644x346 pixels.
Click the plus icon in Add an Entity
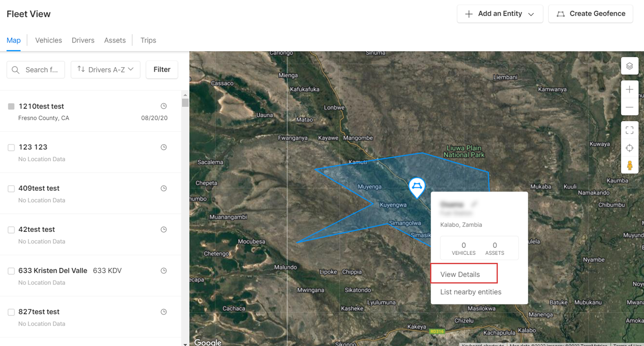tap(469, 14)
